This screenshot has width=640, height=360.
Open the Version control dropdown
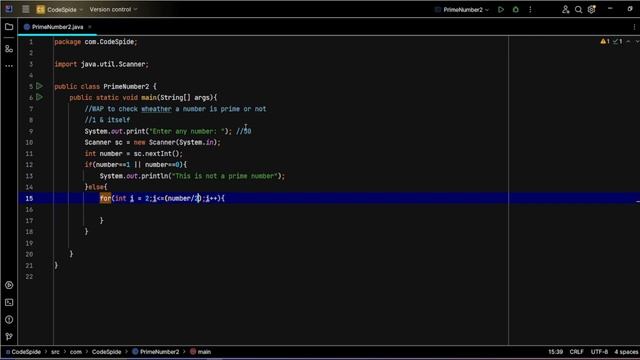(113, 9)
